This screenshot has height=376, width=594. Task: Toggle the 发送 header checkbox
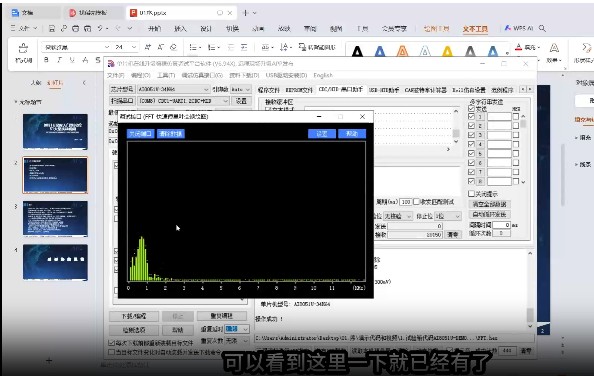(x=471, y=109)
